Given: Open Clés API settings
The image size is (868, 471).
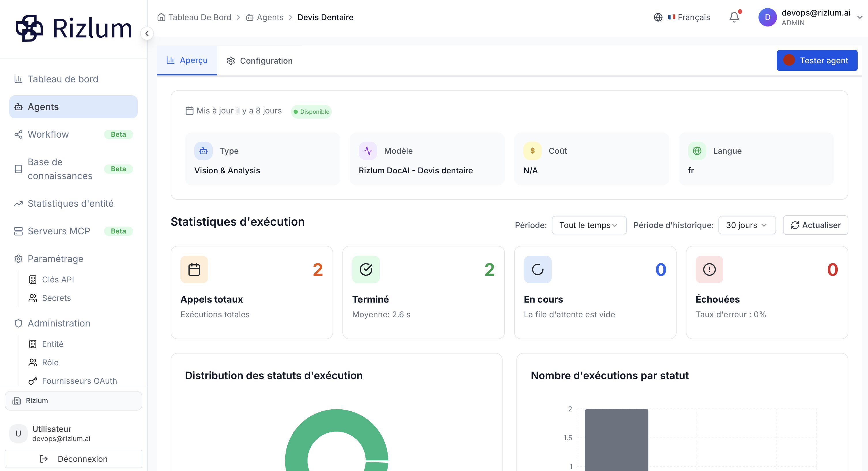Looking at the screenshot, I should tap(58, 280).
